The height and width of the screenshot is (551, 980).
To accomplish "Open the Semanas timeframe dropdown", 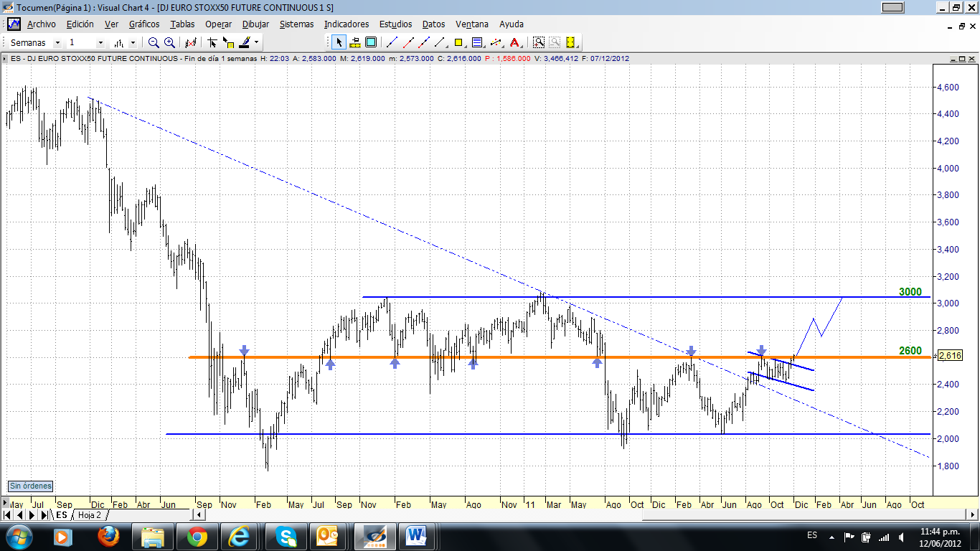I will 58,43.
